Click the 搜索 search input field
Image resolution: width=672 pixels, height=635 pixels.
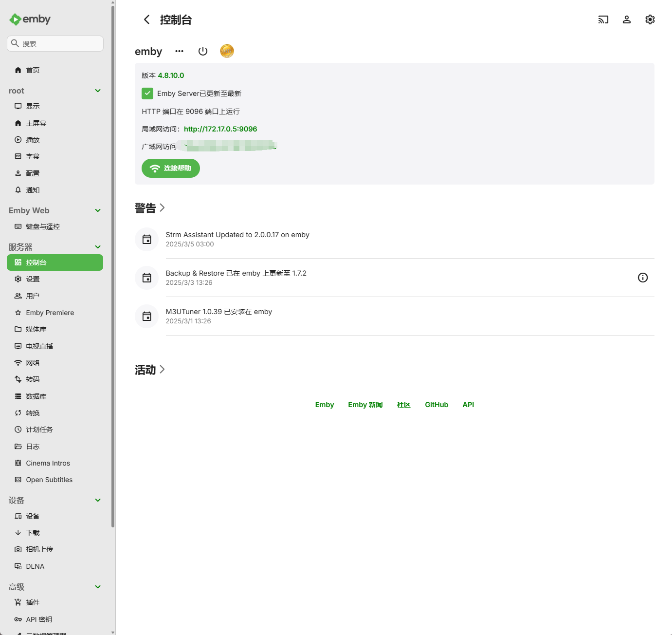pos(55,43)
